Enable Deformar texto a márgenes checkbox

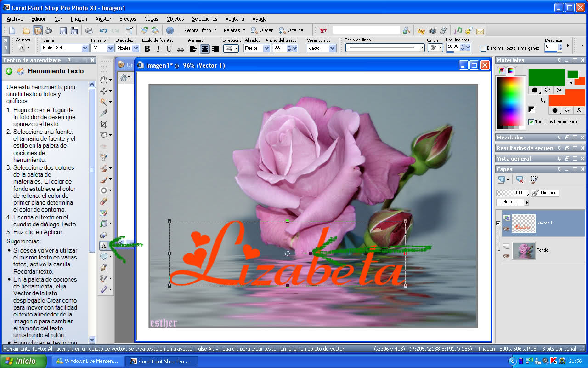click(x=483, y=48)
